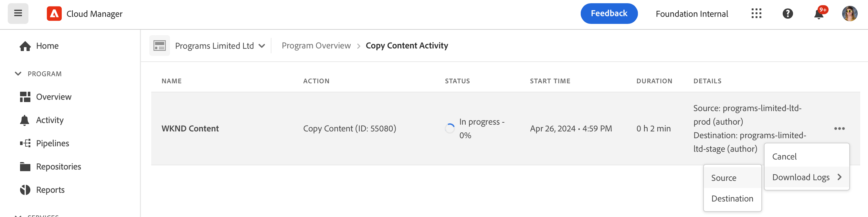The height and width of the screenshot is (217, 868).
Task: Choose Destination log download option
Action: [732, 199]
